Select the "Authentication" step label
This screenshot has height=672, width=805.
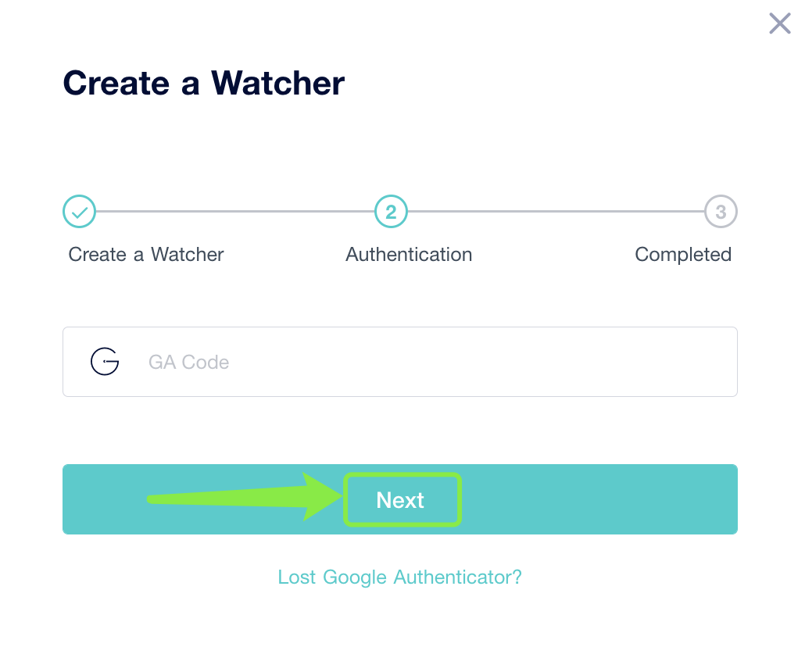(x=409, y=255)
